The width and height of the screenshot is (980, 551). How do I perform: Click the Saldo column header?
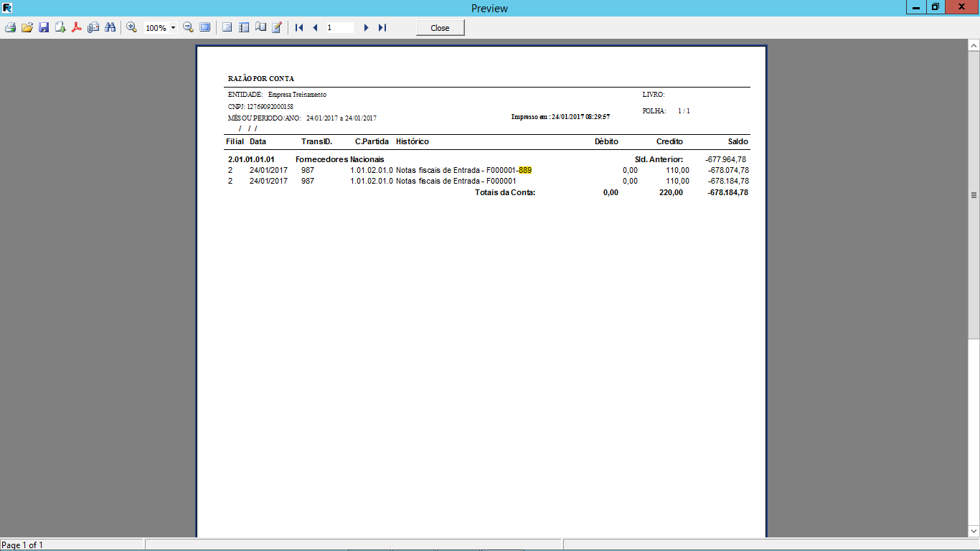click(x=738, y=141)
